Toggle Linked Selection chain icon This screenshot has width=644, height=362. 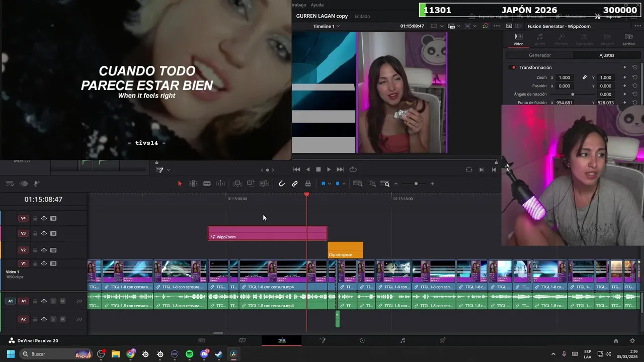click(x=295, y=184)
